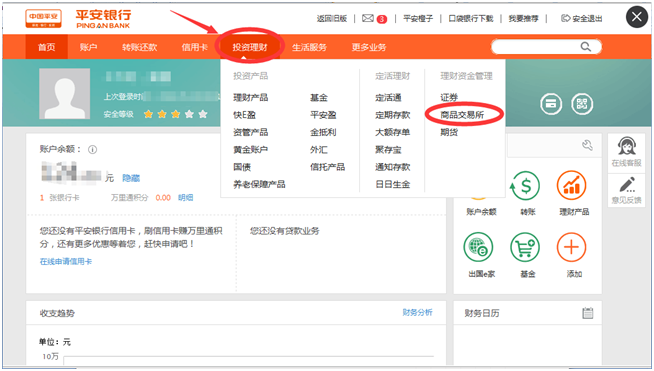Open the 生活服务 menu

[x=309, y=47]
